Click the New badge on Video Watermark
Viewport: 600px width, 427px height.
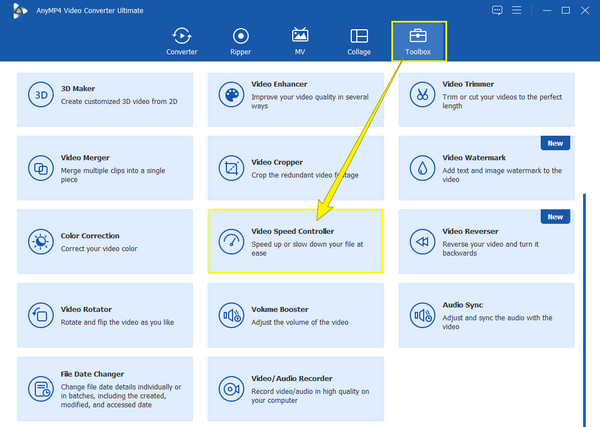555,143
